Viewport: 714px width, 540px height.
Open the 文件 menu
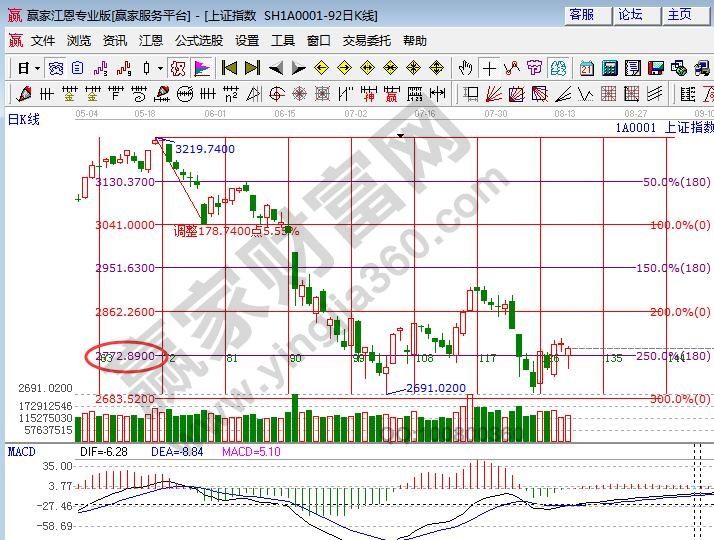coord(42,41)
